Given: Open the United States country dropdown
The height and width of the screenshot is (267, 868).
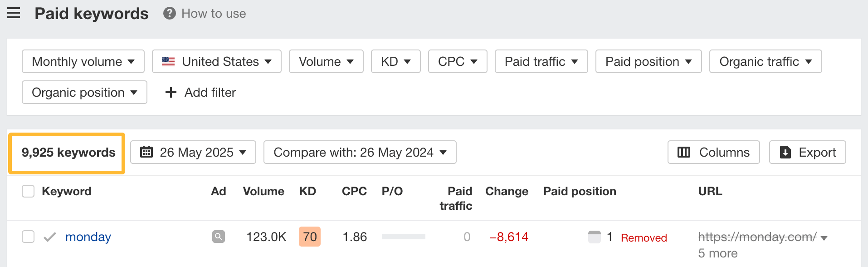Looking at the screenshot, I should point(216,61).
